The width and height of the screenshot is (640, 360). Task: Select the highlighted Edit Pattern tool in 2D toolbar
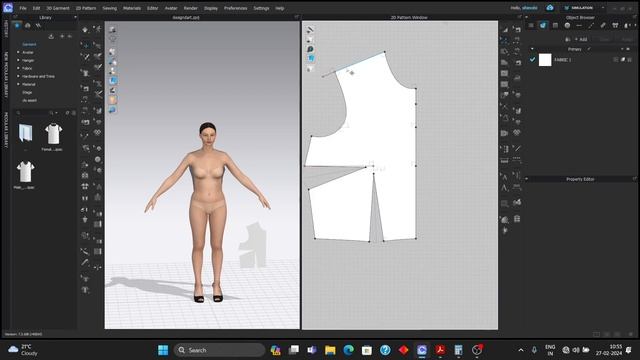click(x=504, y=40)
